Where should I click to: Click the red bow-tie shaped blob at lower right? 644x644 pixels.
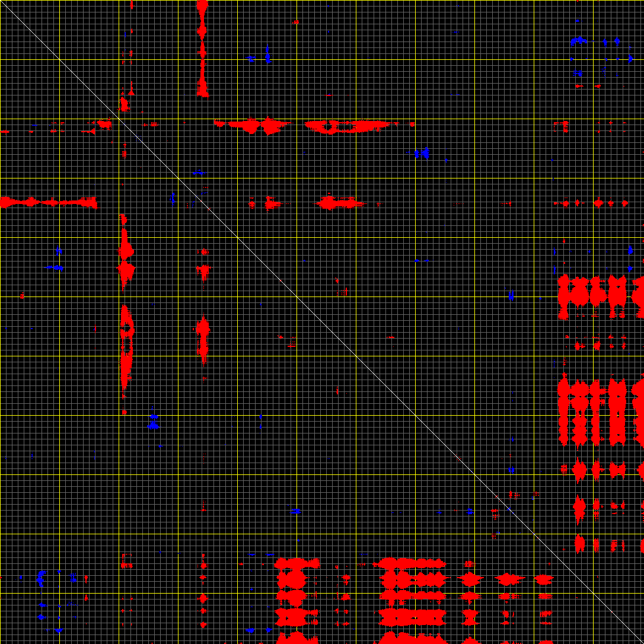click(617, 470)
